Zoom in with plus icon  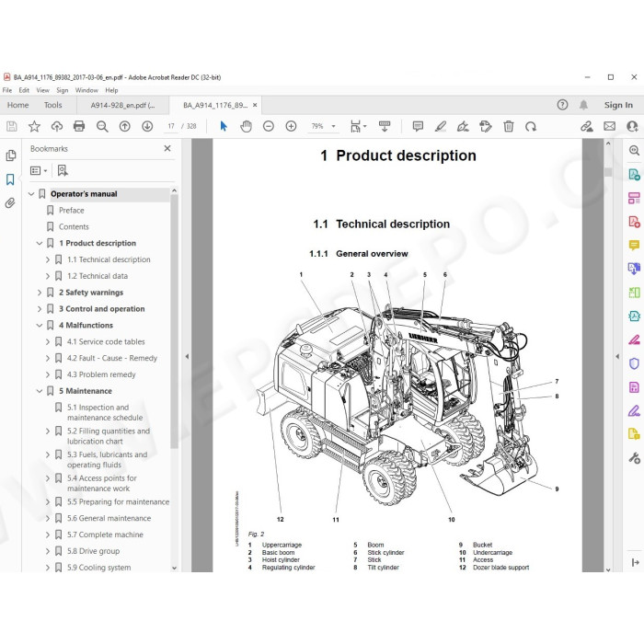[291, 126]
